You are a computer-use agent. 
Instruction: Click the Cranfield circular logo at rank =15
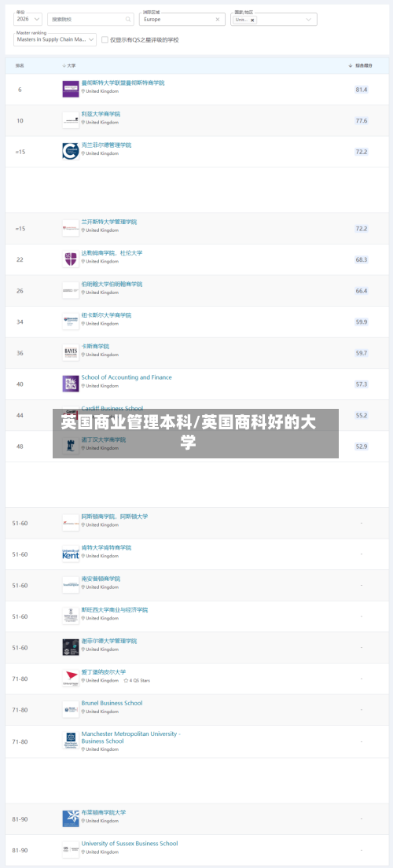(x=71, y=151)
